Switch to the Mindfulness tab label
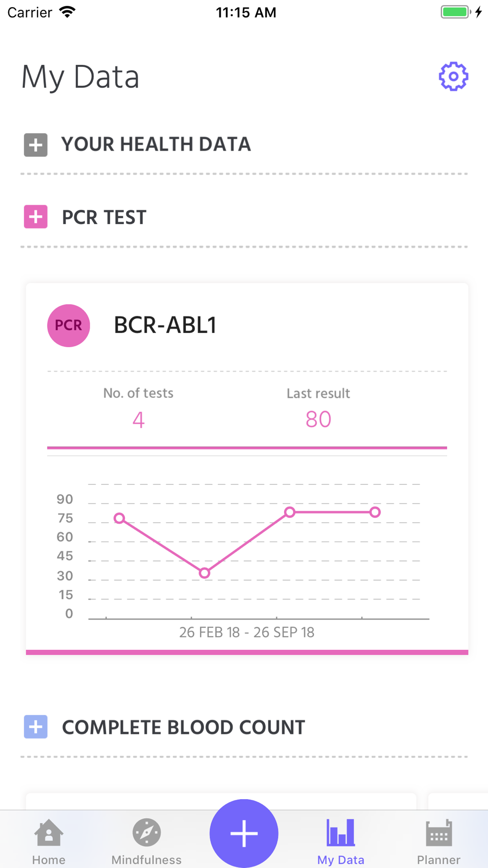This screenshot has width=488, height=868. tap(146, 860)
